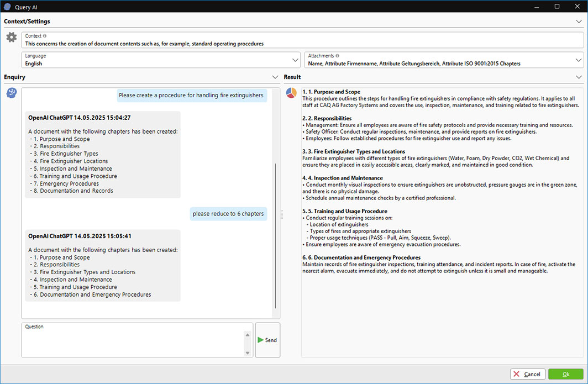Click the colorful AI icon beside the Result panel

[291, 93]
